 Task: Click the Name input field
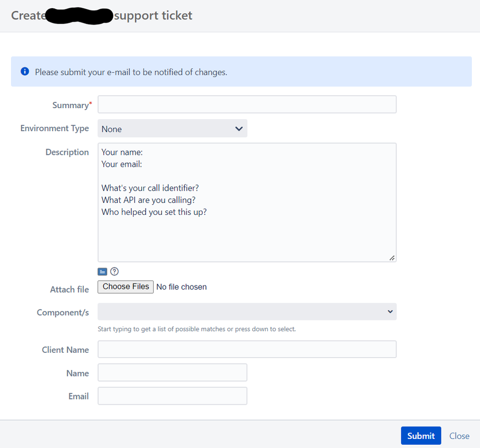tap(172, 373)
